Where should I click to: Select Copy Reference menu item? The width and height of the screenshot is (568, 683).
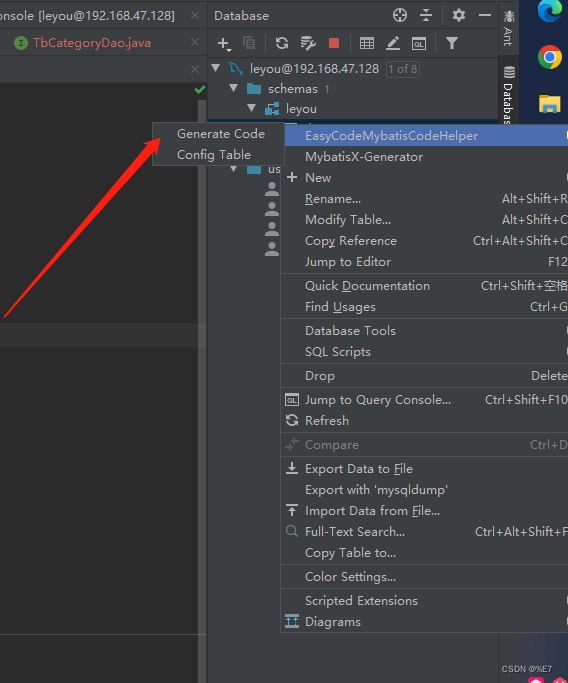pos(424,240)
